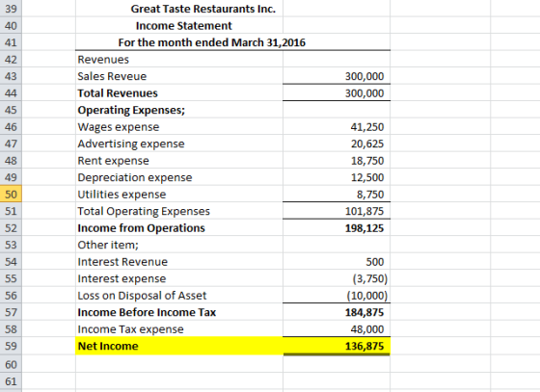This screenshot has height=392, width=540.
Task: Select the 'Loss on Disposal of Asset' cell
Action: 179,295
